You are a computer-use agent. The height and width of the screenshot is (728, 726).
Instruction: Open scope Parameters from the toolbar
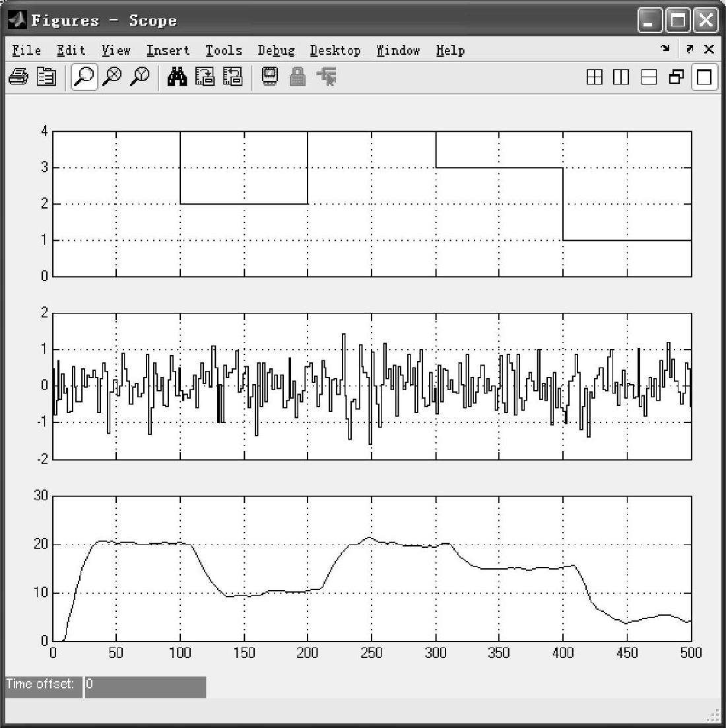coord(46,77)
